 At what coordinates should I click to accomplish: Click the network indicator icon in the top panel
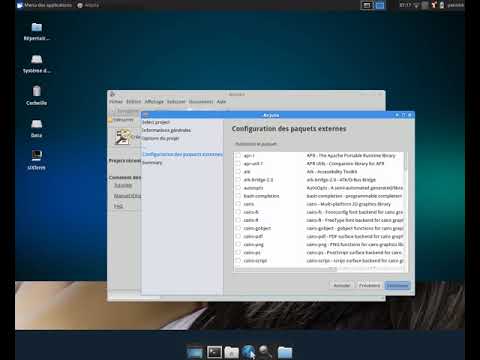(417, 5)
